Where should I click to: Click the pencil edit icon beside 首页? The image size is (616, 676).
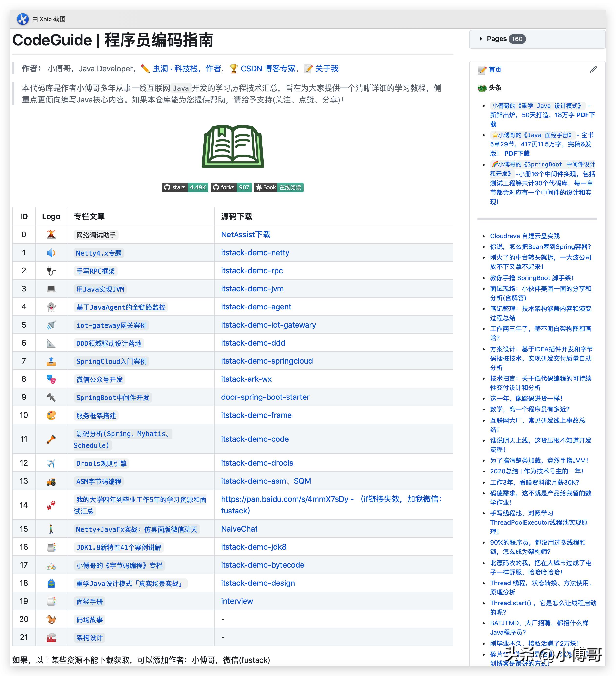593,69
